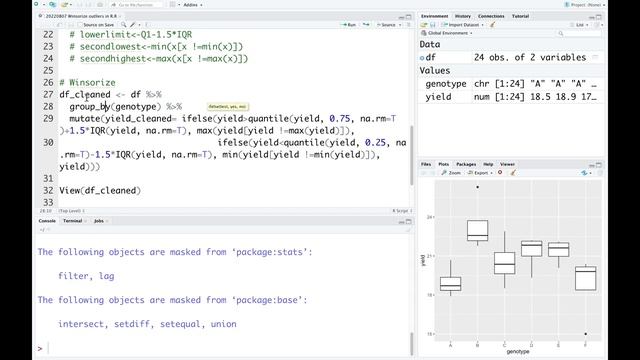Click the df data row in Environment

(x=511, y=58)
